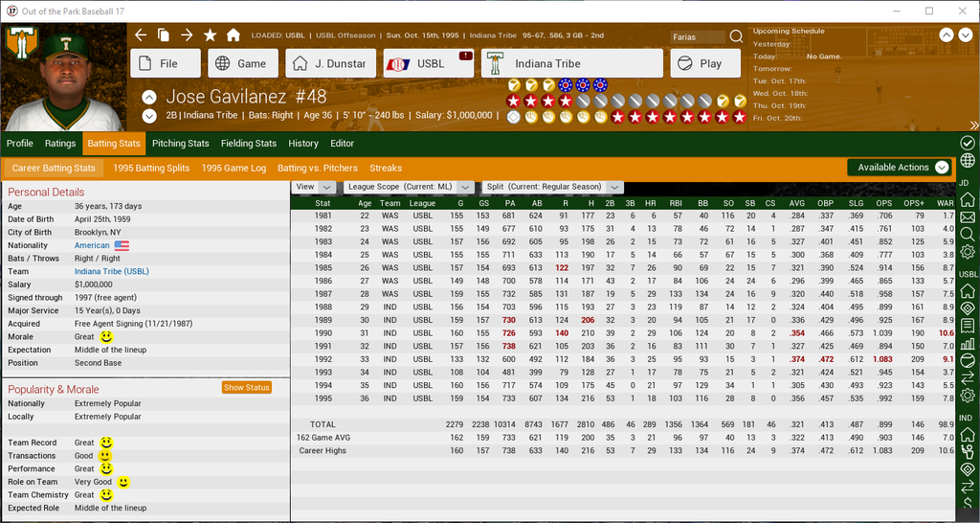Go to the home screen icon

(233, 35)
